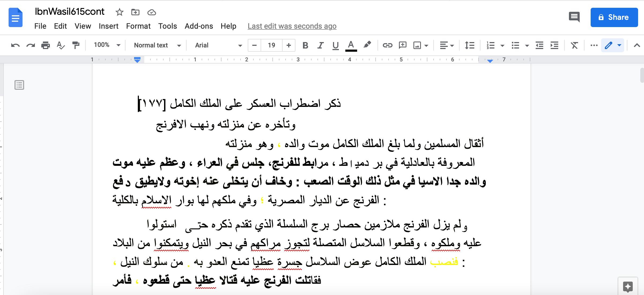Open comment history speech bubble
Screen dimensions: 644x295
tap(574, 17)
